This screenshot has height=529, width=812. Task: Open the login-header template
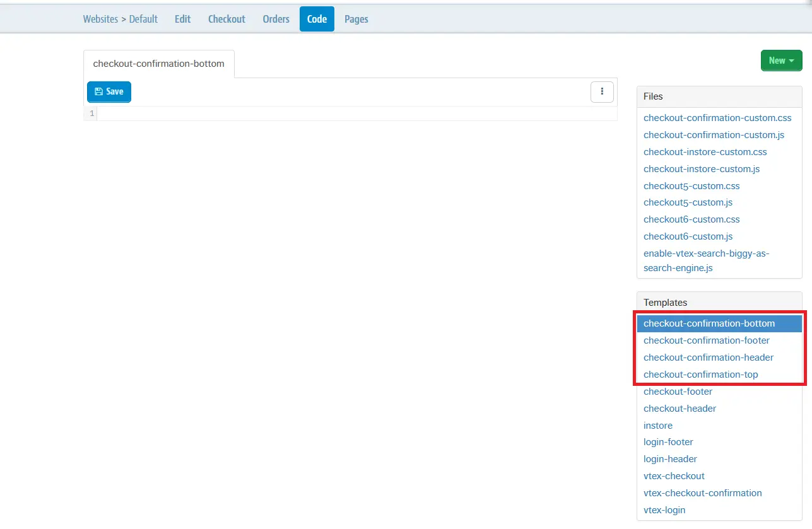pyautogui.click(x=670, y=459)
